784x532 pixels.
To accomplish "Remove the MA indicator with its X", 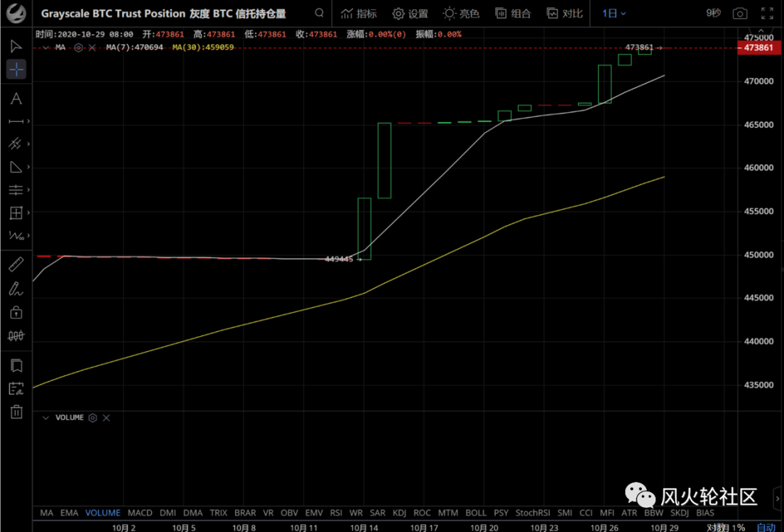I will pos(92,47).
